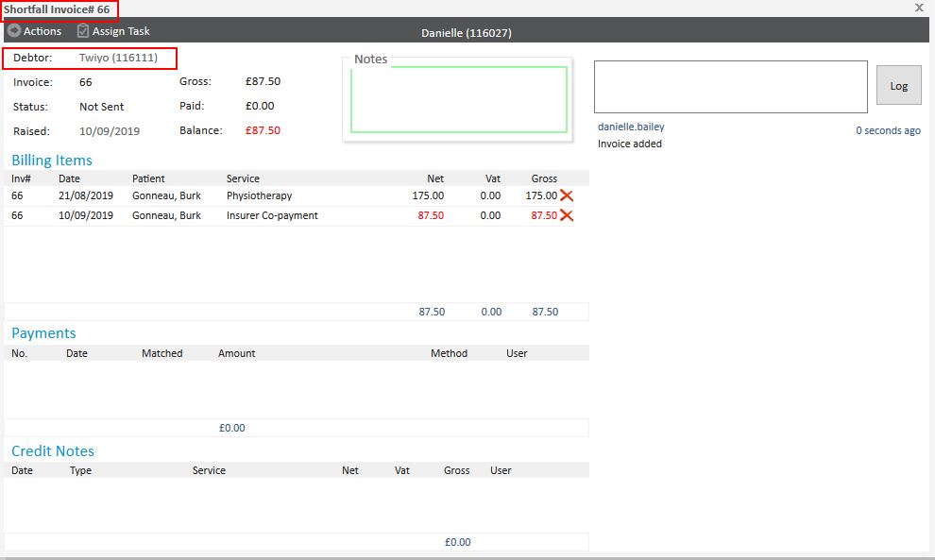The width and height of the screenshot is (935, 560).
Task: Click the Assign Task clipboard icon
Action: point(83,31)
